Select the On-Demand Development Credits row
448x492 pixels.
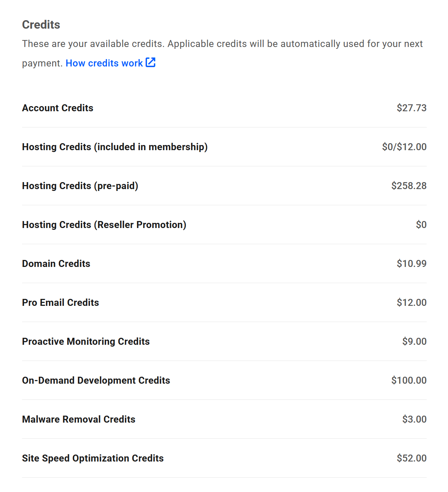click(x=96, y=380)
